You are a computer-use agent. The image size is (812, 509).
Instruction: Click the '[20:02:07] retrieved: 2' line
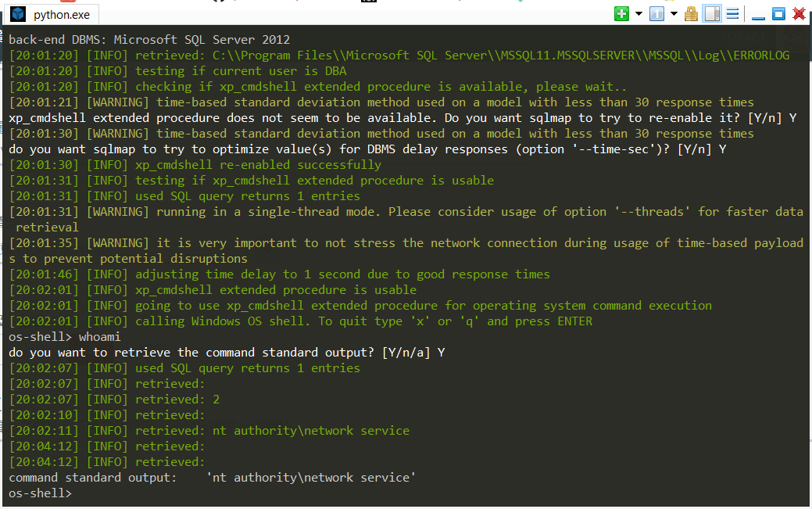114,399
